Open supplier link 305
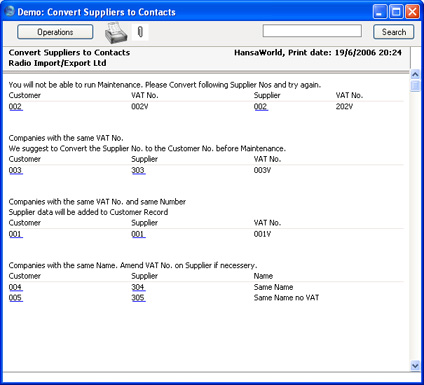This screenshot has width=424, height=385. pyautogui.click(x=138, y=298)
